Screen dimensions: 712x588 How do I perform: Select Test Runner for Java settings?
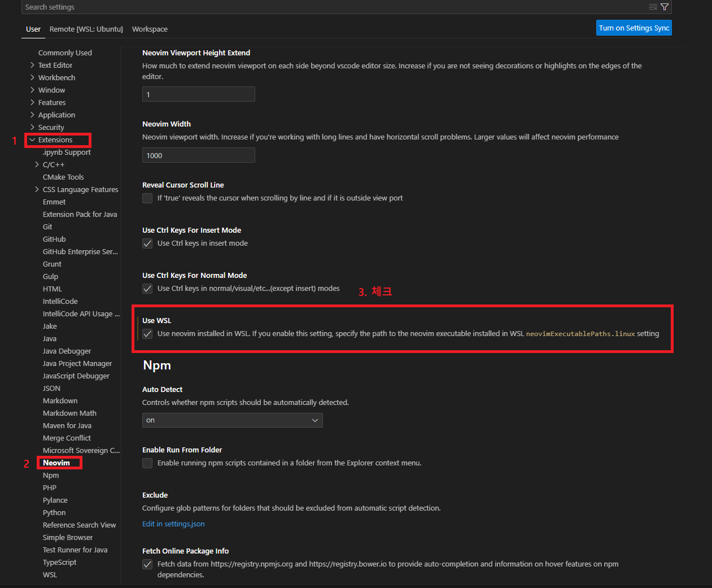pyautogui.click(x=75, y=550)
